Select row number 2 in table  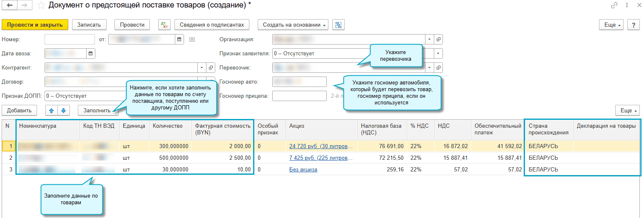click(x=9, y=158)
